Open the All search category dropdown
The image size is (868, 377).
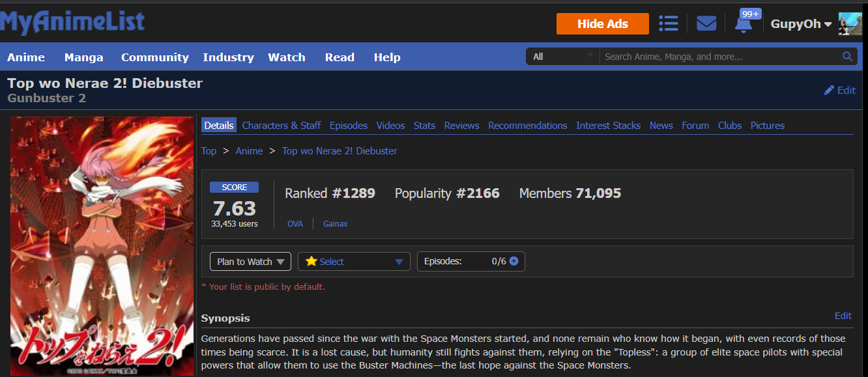[x=562, y=57]
